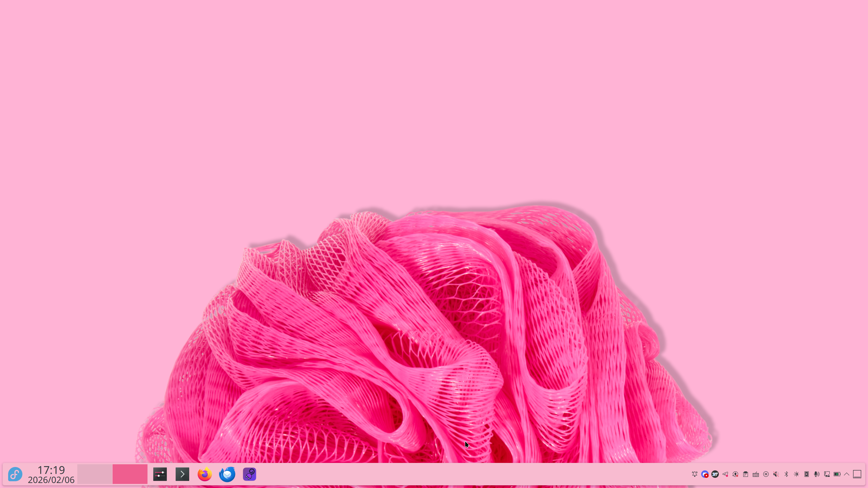The image size is (868, 488).
Task: Launch Firefox from the taskbar
Action: (x=205, y=474)
